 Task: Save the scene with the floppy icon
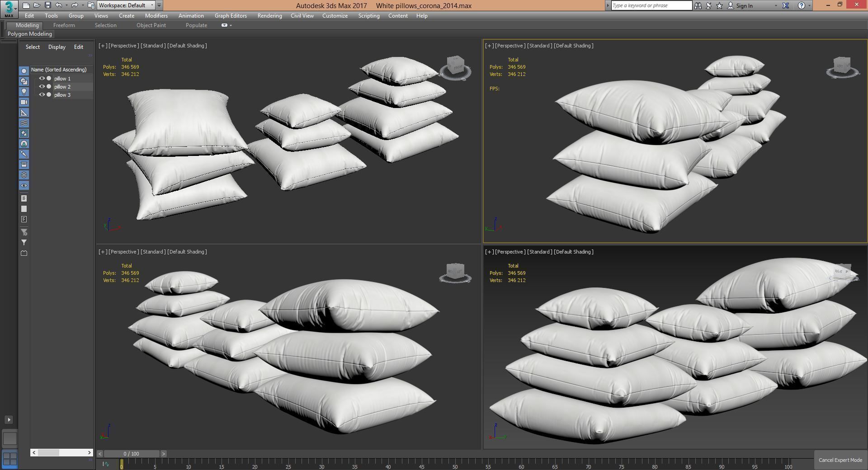[47, 5]
